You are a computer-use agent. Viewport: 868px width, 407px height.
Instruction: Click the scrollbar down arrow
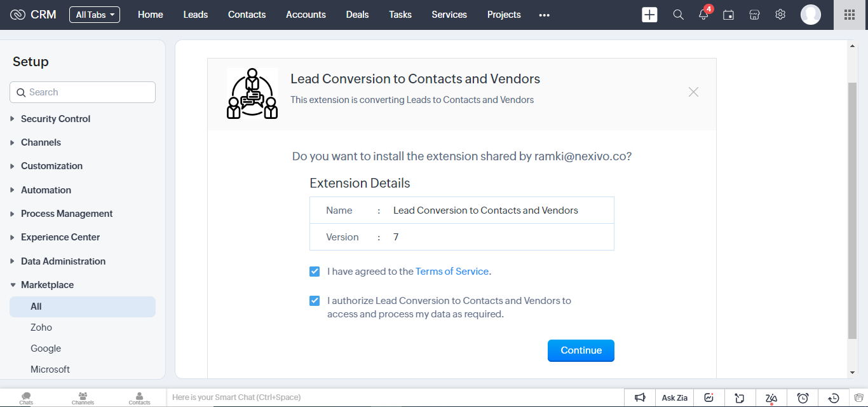coord(852,373)
